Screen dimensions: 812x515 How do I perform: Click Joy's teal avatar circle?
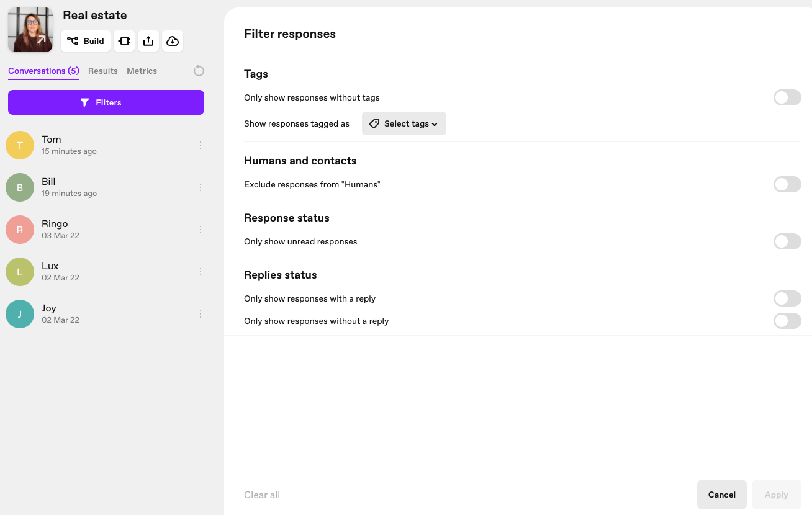pos(20,314)
